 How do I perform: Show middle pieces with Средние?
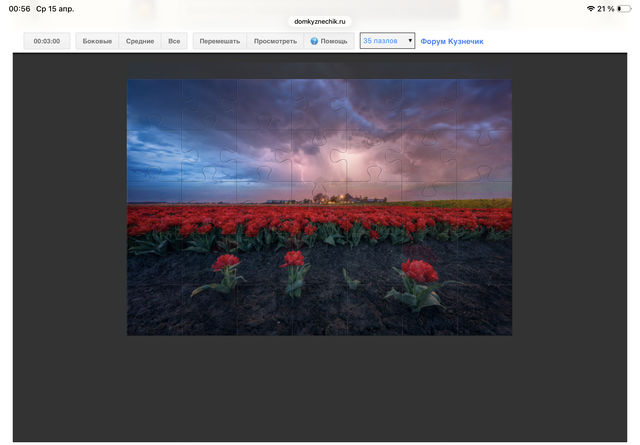pyautogui.click(x=140, y=41)
